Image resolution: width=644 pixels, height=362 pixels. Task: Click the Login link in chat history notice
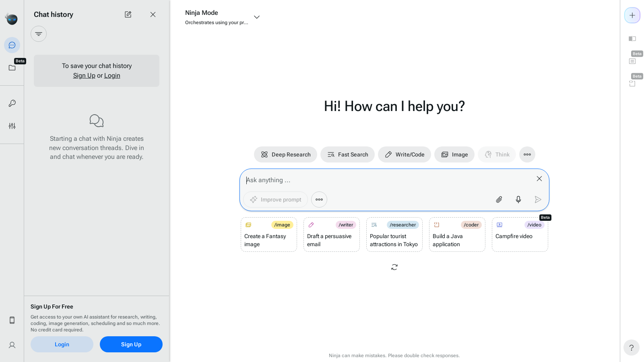coord(112,76)
